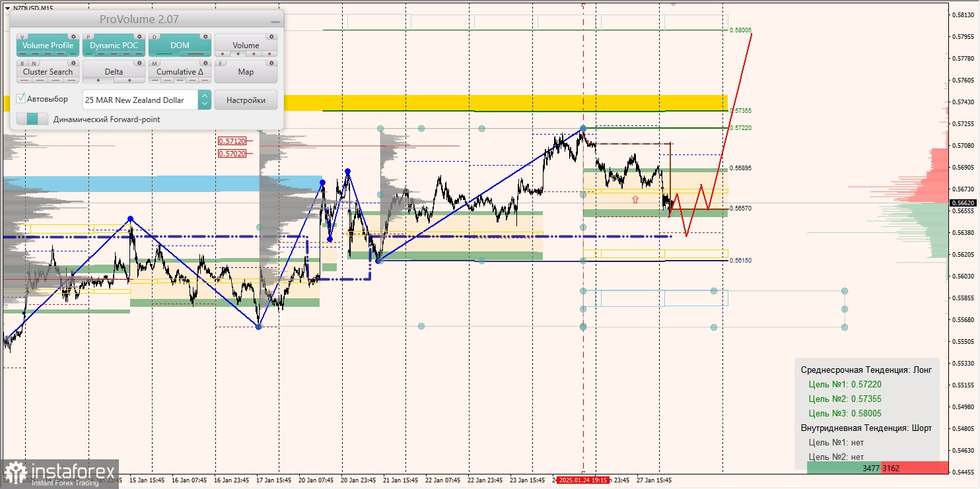
Task: Toggle green dot segment under Delta
Action: [x=98, y=80]
